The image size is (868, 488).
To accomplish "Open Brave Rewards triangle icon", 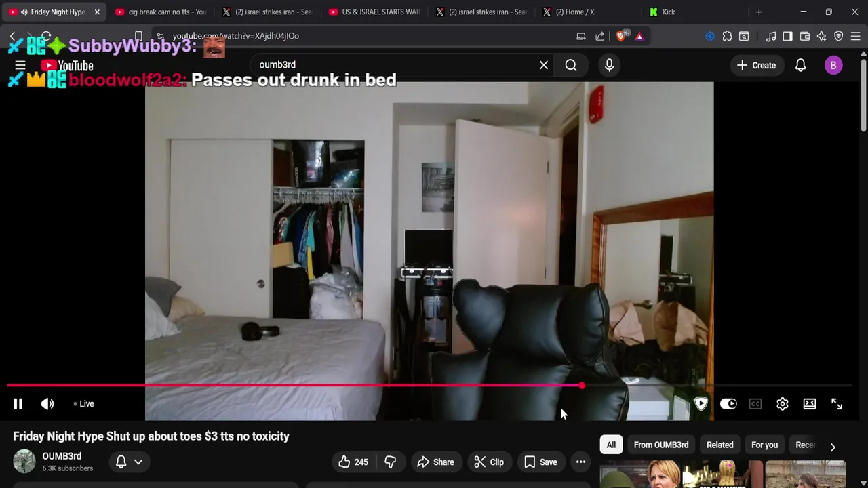I will [639, 36].
